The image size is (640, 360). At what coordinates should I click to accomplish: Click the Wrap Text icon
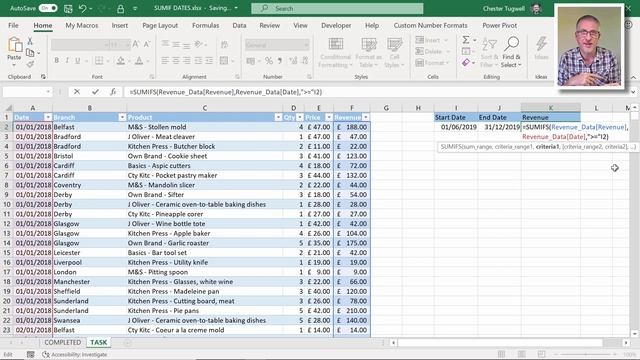[x=224, y=44]
